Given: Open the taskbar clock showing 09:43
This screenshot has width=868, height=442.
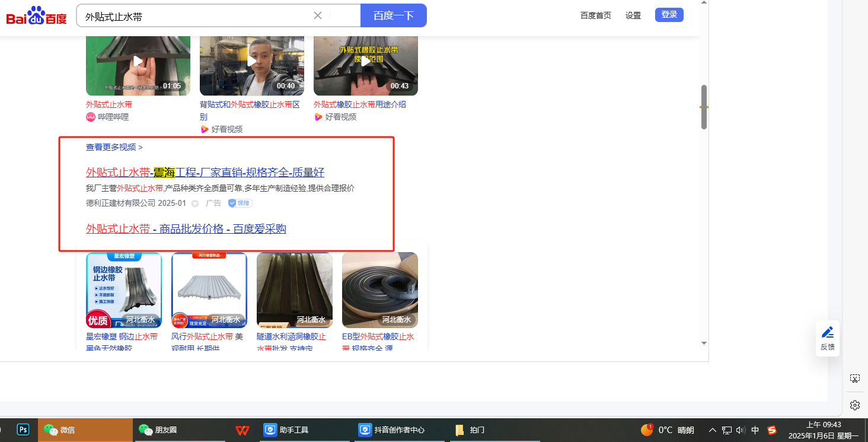Looking at the screenshot, I should pos(824,430).
